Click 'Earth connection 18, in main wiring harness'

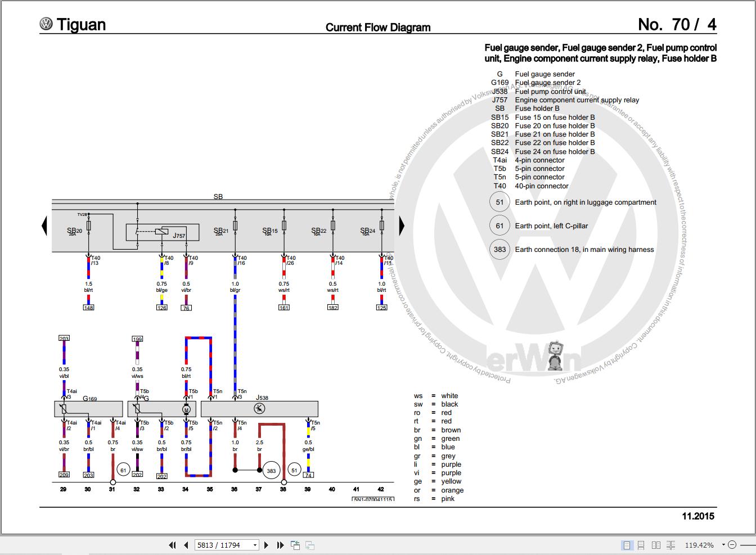tap(584, 250)
